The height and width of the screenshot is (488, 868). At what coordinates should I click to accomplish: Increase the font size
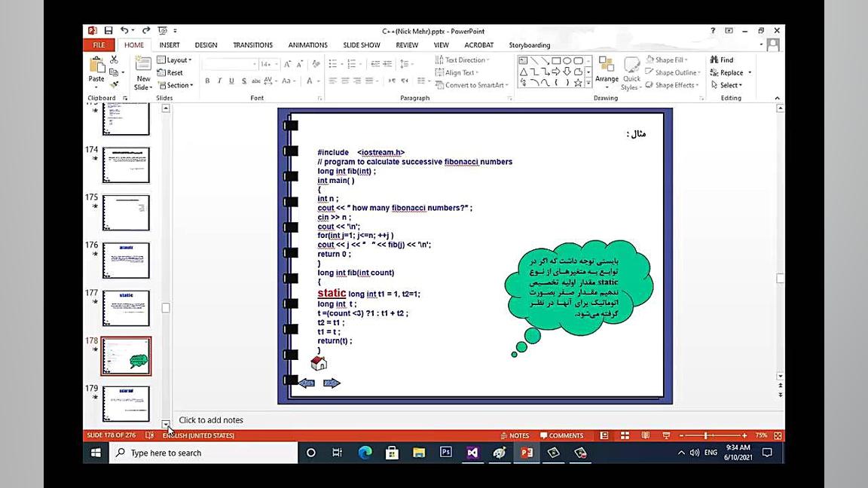click(287, 64)
